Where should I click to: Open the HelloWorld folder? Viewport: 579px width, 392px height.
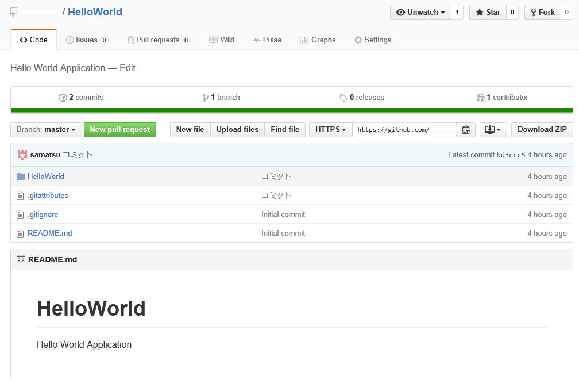pos(46,176)
